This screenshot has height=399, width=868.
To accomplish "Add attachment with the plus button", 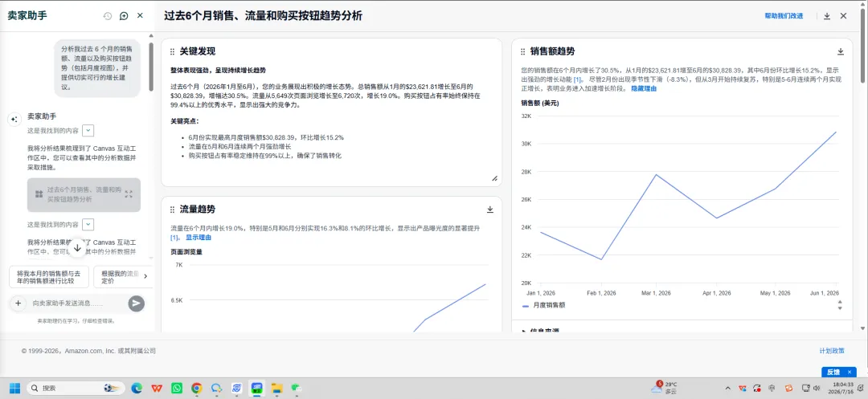I will click(x=18, y=303).
